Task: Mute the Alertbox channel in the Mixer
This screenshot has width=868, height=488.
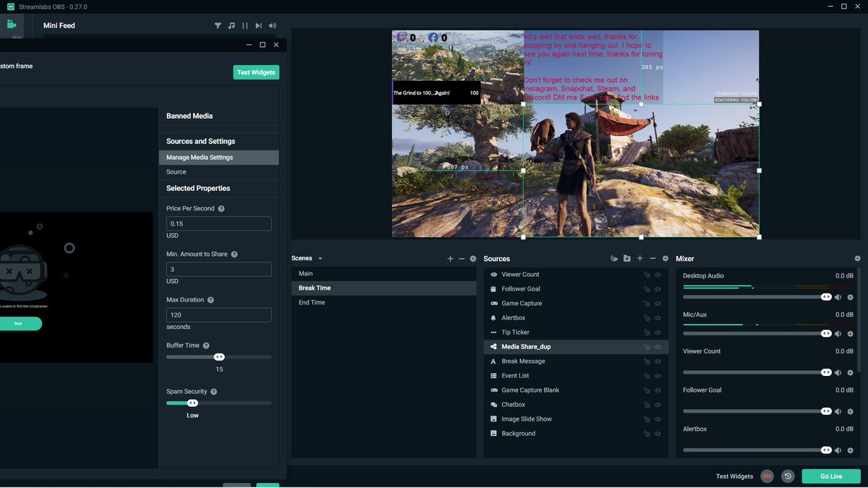Action: coord(838,450)
